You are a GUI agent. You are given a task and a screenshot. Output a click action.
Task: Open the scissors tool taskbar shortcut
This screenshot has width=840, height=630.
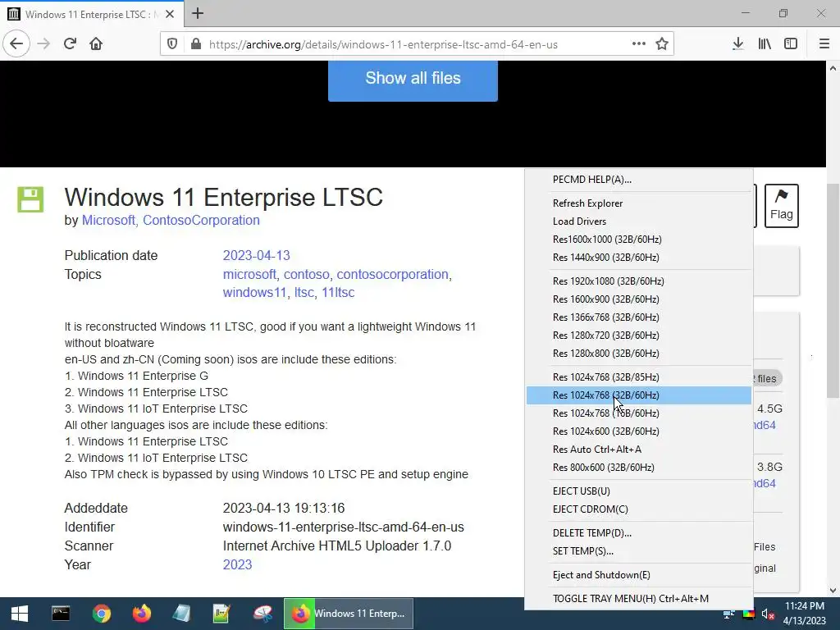tap(262, 614)
